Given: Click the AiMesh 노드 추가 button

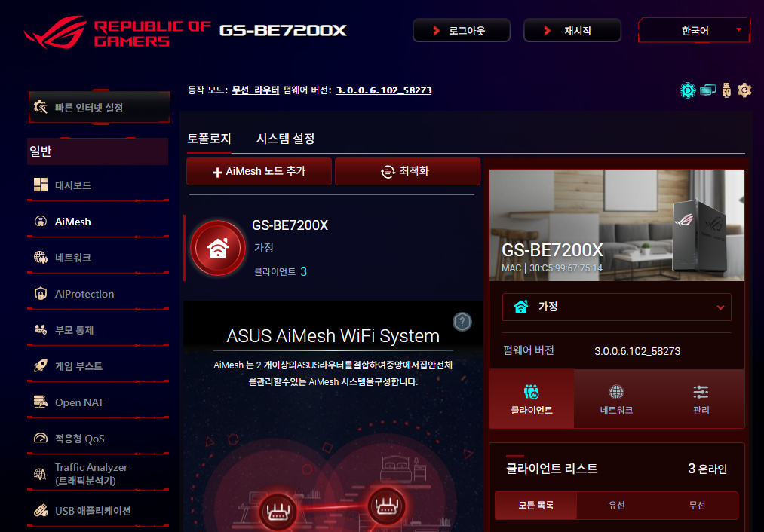Looking at the screenshot, I should [259, 171].
